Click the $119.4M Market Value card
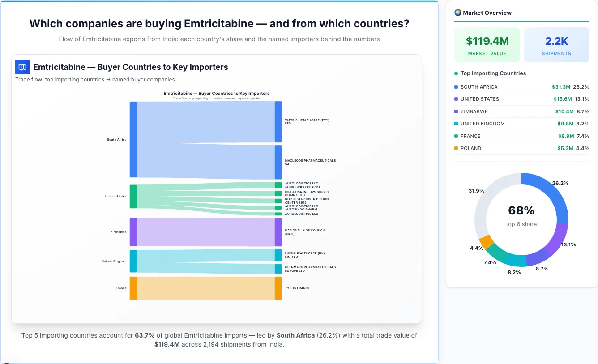Screen dimensions: 598x364 [487, 44]
